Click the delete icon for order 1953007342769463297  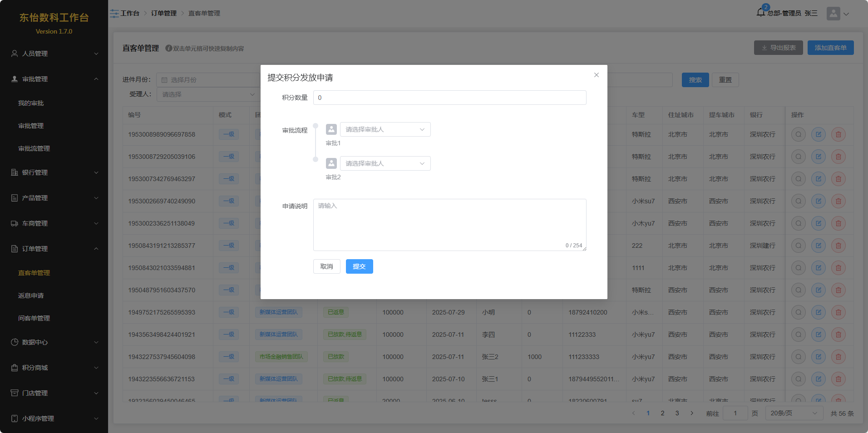838,179
